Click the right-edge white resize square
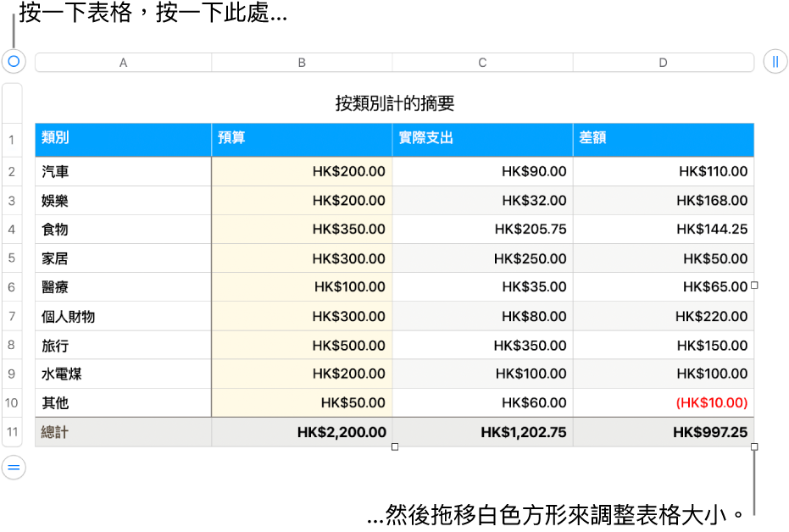Image resolution: width=789 pixels, height=532 pixels. [754, 285]
